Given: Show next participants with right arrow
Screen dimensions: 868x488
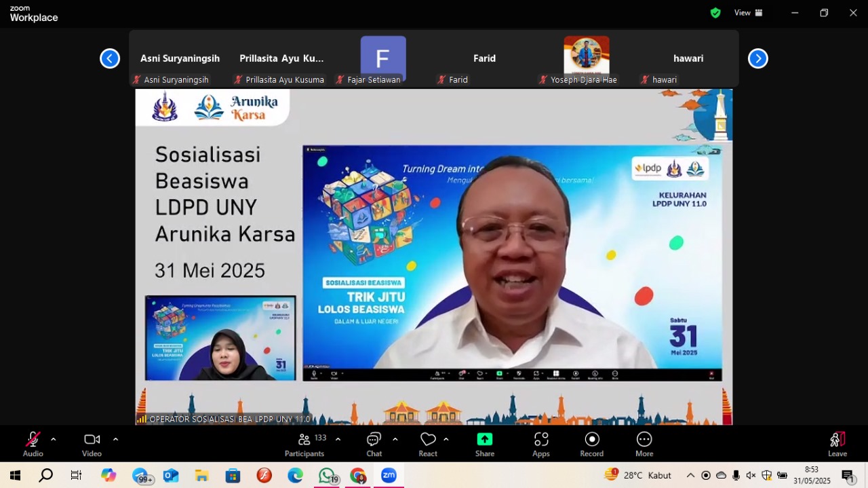Looking at the screenshot, I should pos(757,59).
